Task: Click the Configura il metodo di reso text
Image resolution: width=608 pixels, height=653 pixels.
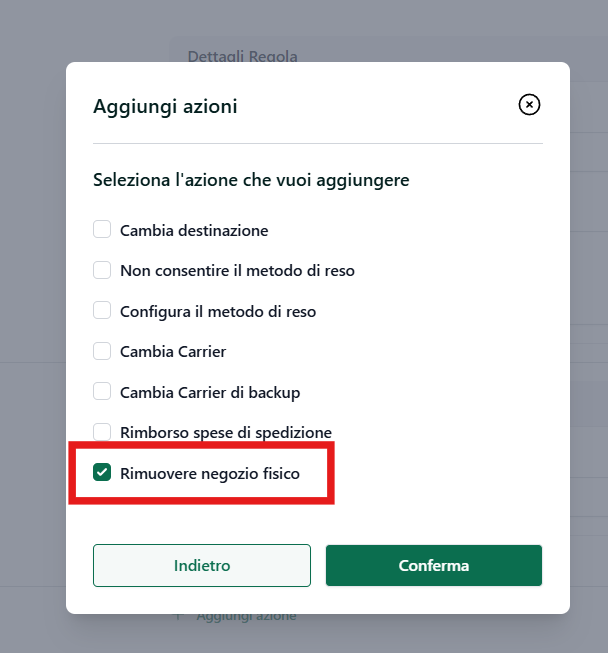Action: 218,312
